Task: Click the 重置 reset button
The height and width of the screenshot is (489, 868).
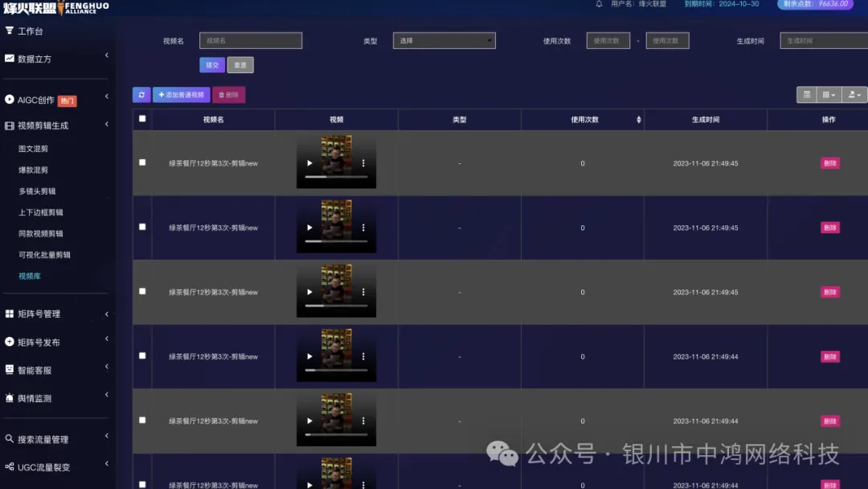Action: [240, 65]
